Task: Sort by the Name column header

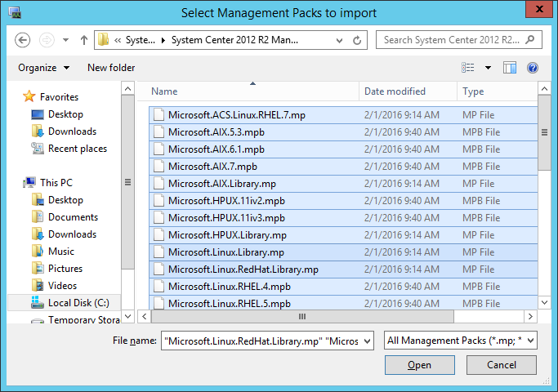Action: (x=248, y=91)
